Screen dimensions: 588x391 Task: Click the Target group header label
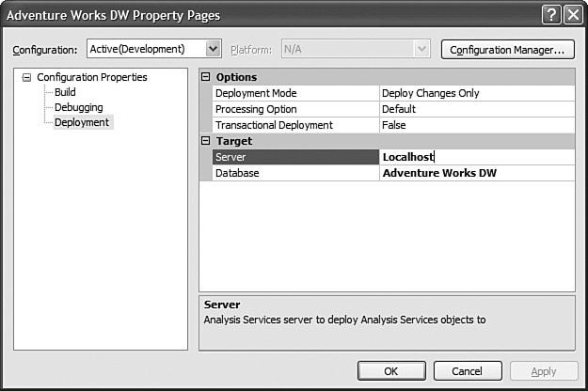234,141
